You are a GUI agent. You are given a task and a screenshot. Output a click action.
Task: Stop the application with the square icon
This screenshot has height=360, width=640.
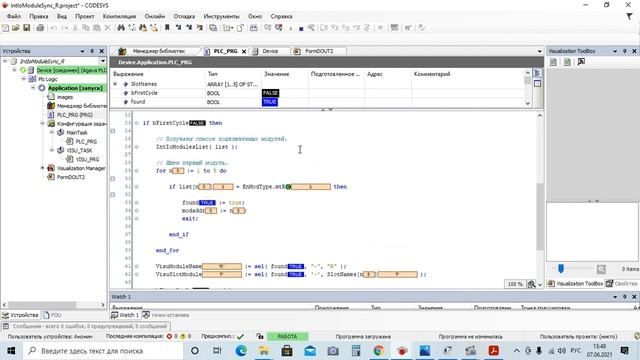pos(301,29)
